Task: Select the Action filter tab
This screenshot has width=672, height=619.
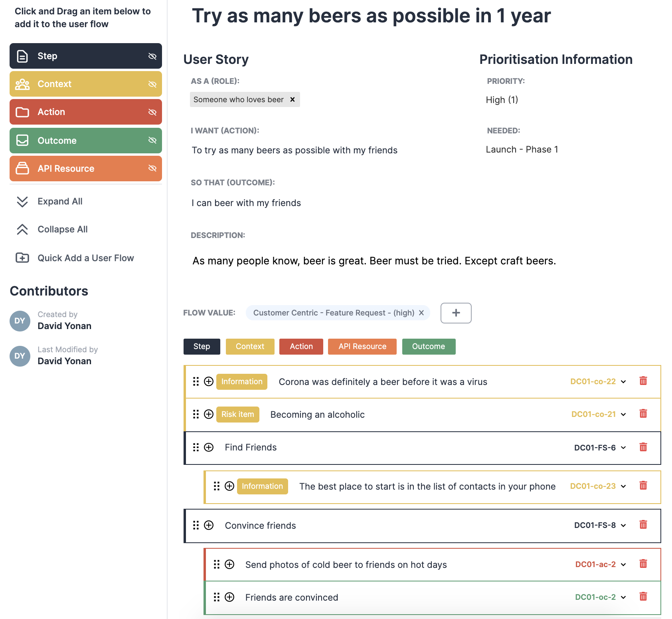Action: 301,346
